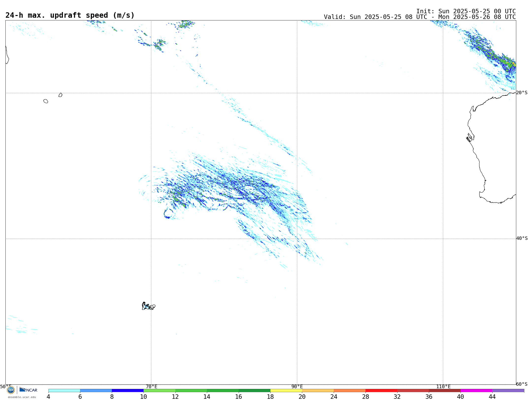Viewport: 532px width, 400px height.
Task: Click the yellow 18-20 color swatch
Action: 286,391
